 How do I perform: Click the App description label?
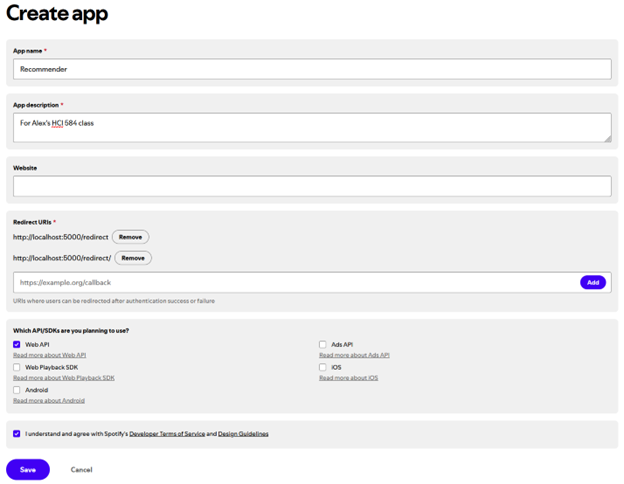point(36,105)
